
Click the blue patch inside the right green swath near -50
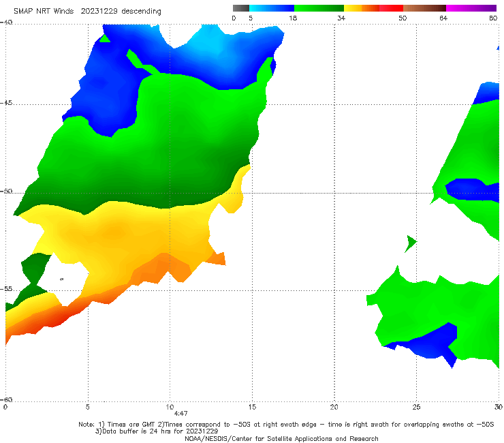[472, 189]
